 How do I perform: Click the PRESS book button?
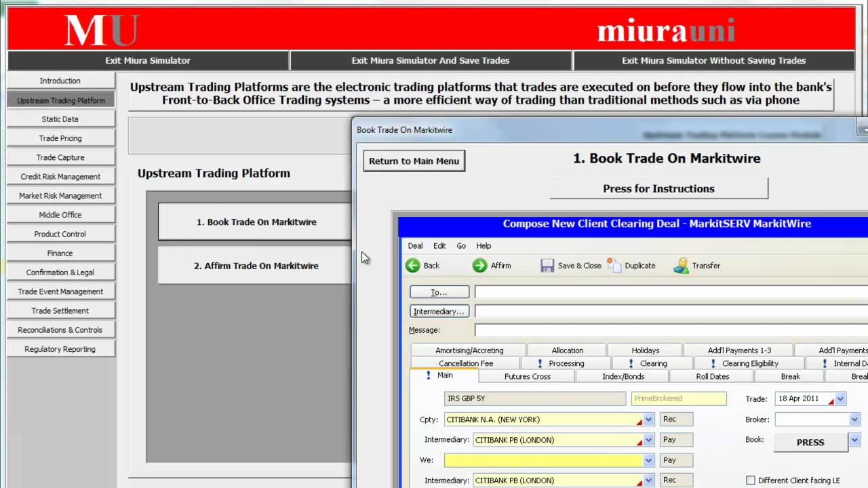tap(810, 442)
